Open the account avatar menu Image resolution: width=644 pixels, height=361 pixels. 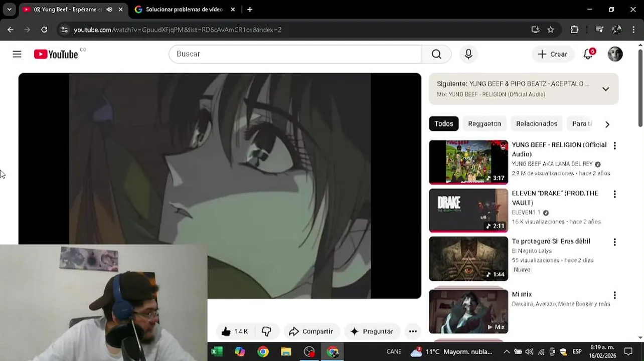tap(615, 54)
